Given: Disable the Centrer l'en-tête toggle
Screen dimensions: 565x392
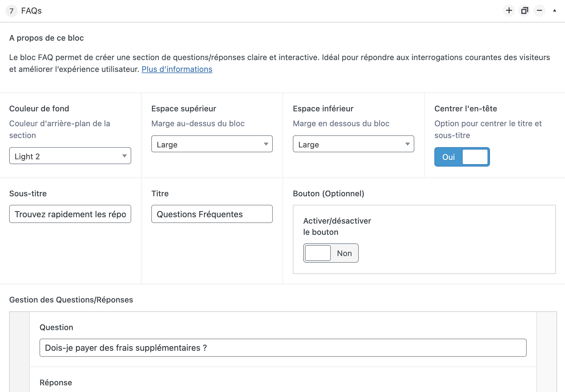Looking at the screenshot, I should click(x=462, y=157).
